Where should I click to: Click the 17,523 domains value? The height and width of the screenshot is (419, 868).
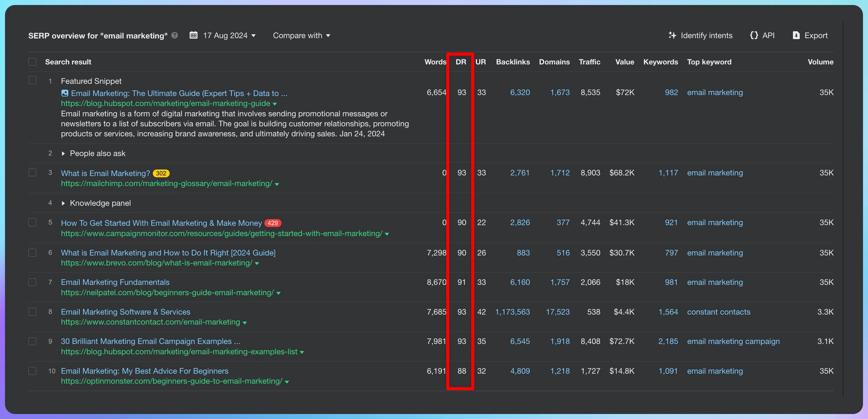tap(558, 312)
